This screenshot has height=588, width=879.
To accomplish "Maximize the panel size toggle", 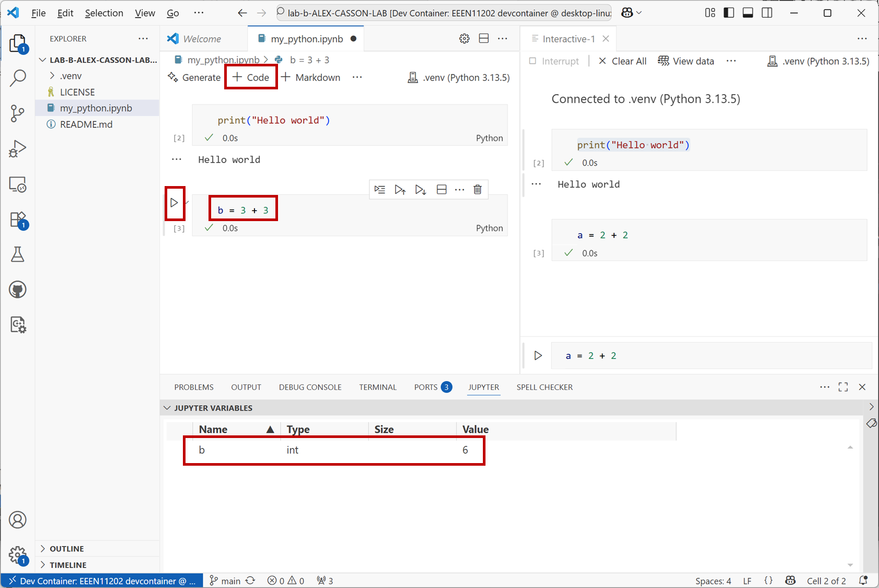I will [843, 387].
